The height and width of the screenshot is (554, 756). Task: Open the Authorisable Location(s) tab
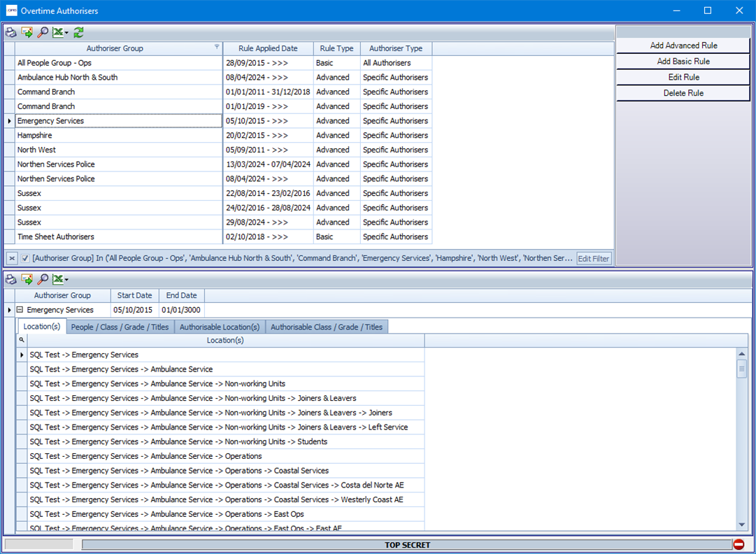coord(220,327)
